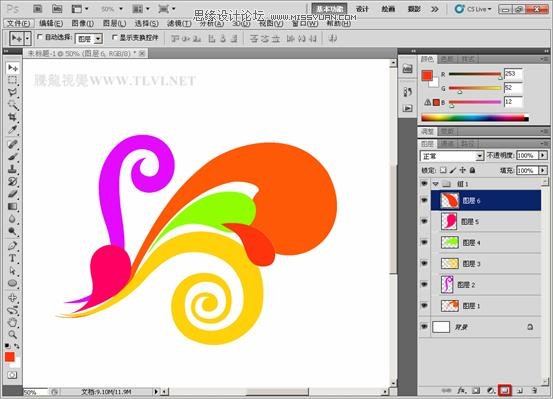Image resolution: width=553 pixels, height=399 pixels.
Task: Enable the 显示变换控件 checkbox
Action: click(x=114, y=37)
